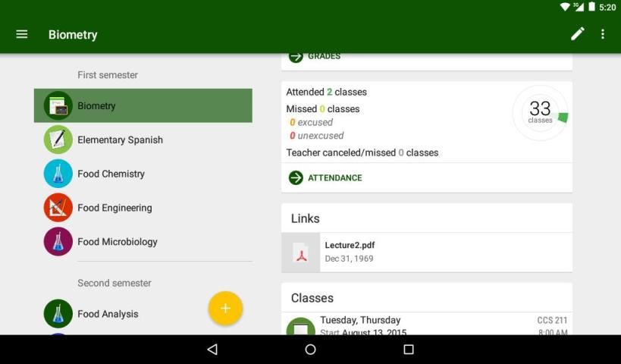Open Food Analysis in second semester
The image size is (621, 364).
[108, 314]
